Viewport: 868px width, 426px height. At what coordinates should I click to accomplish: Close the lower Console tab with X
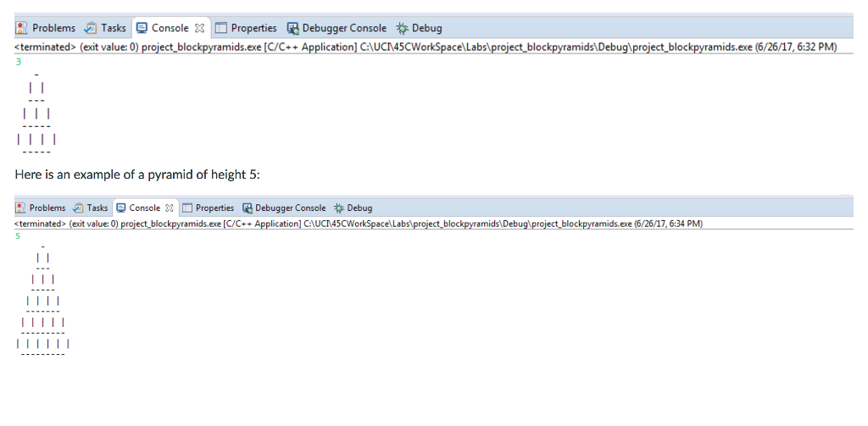[170, 208]
